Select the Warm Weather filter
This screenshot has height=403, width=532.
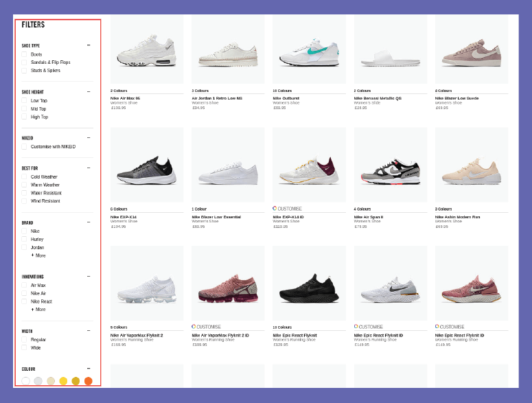pos(24,185)
